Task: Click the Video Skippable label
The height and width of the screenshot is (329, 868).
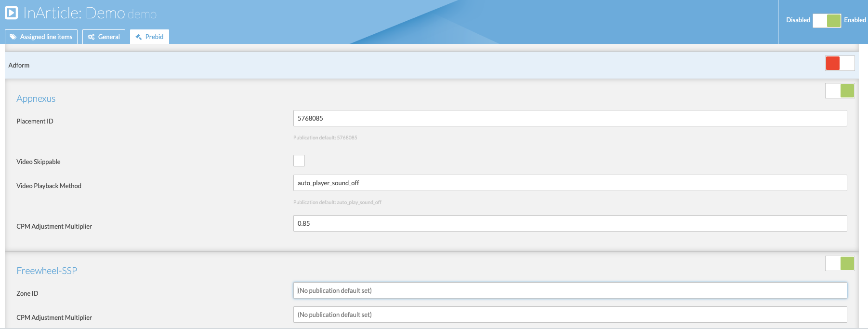Action: tap(39, 162)
